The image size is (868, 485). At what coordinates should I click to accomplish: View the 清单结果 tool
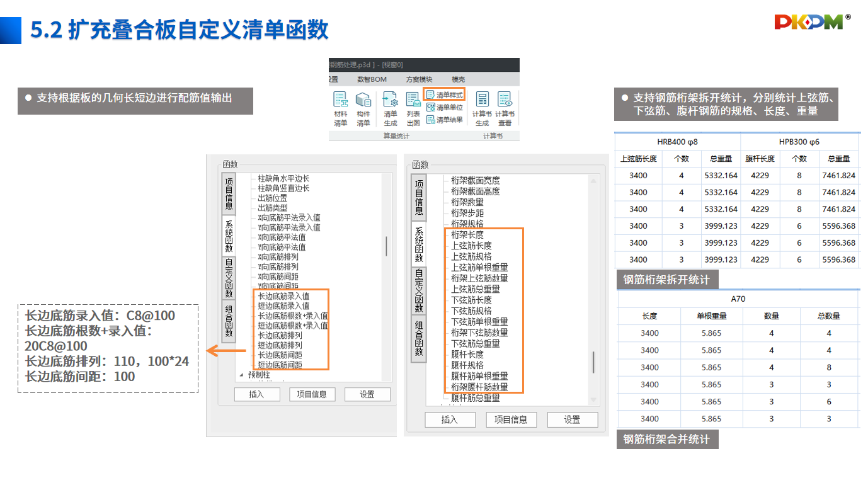pos(445,119)
